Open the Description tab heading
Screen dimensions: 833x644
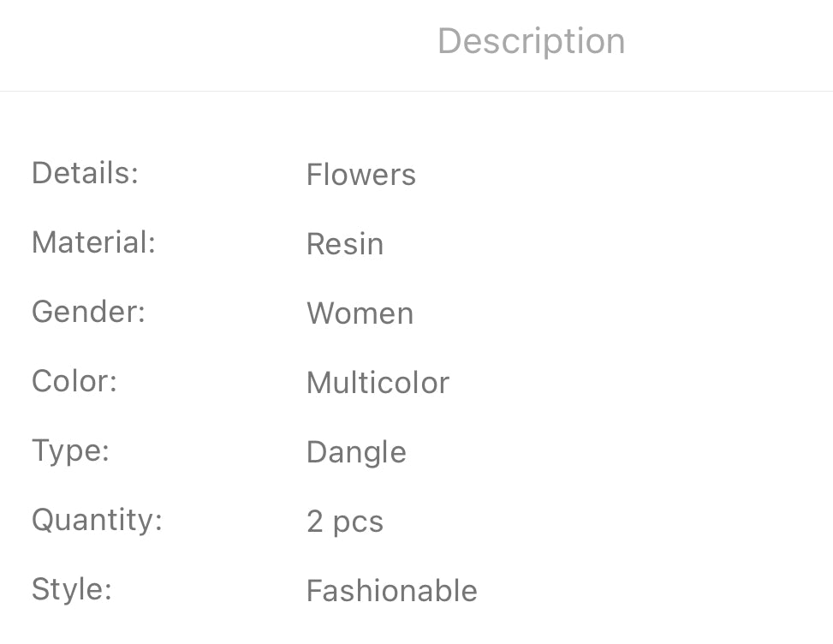pos(531,41)
